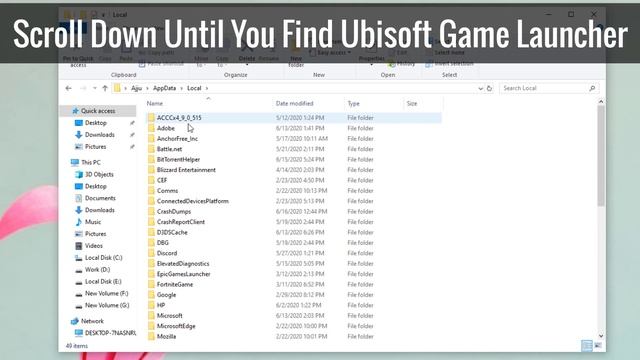Image resolution: width=640 pixels, height=360 pixels.
Task: Select Aju in the address breadcrumb
Action: coord(136,88)
